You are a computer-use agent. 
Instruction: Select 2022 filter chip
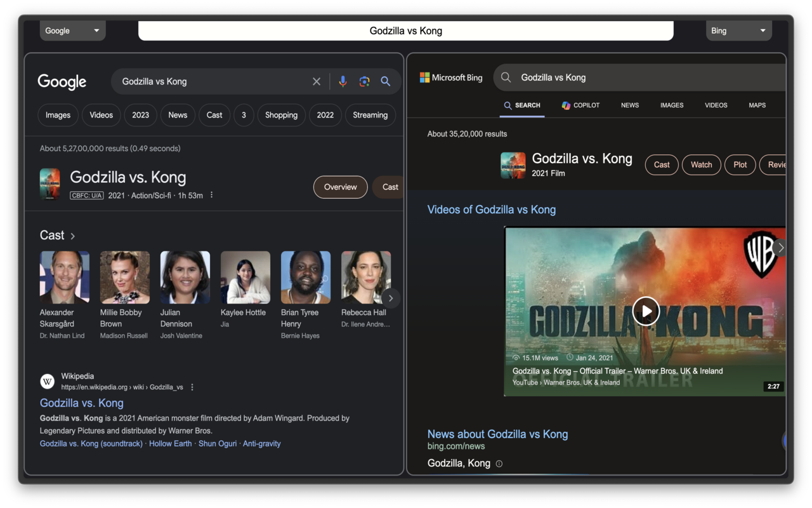tap(325, 115)
